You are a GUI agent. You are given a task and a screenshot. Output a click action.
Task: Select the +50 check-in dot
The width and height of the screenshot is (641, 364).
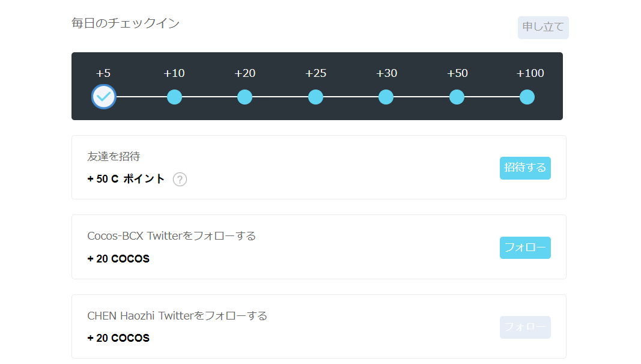pyautogui.click(x=457, y=97)
